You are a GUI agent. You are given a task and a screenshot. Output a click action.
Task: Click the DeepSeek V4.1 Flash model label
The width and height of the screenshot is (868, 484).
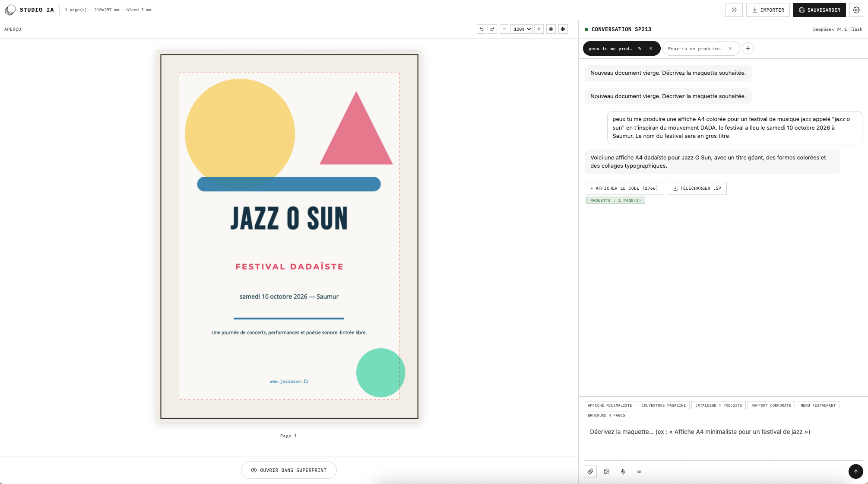point(837,29)
